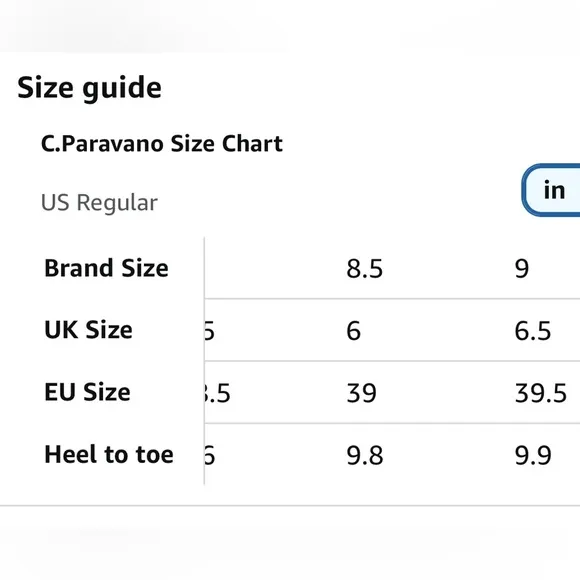
Task: Click heel to toe 9.8 value
Action: (x=364, y=455)
